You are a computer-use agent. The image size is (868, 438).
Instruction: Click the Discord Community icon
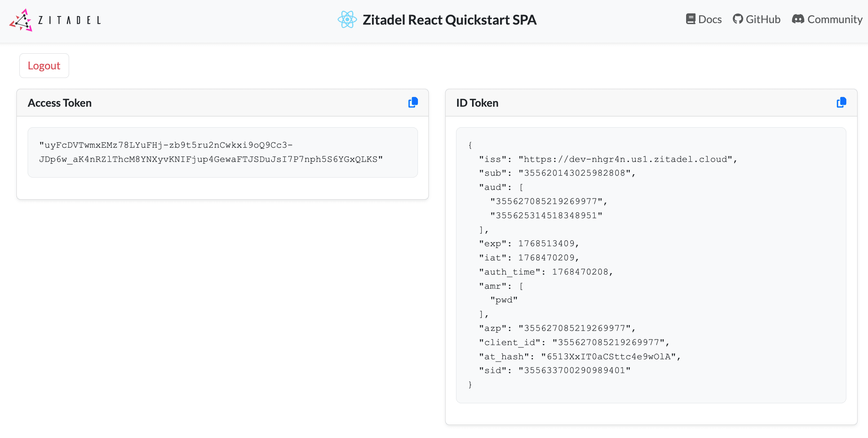798,19
